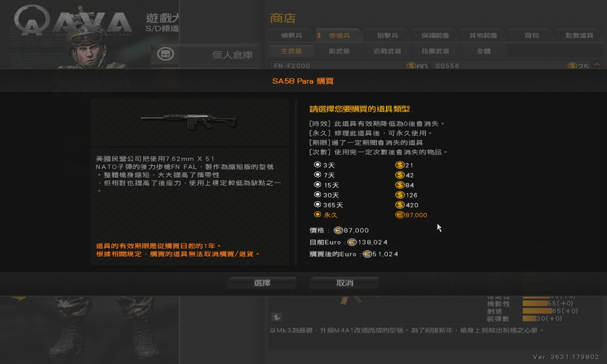This screenshot has height=364, width=607.
Task: Click the Euro icon beside 目前Euro balance
Action: [x=352, y=242]
